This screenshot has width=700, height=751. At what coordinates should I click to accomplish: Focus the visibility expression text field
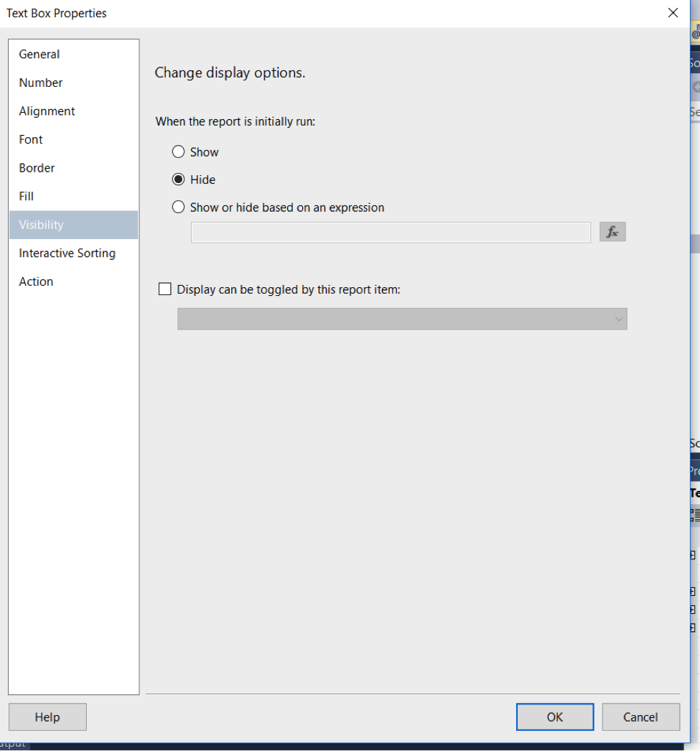pos(391,233)
